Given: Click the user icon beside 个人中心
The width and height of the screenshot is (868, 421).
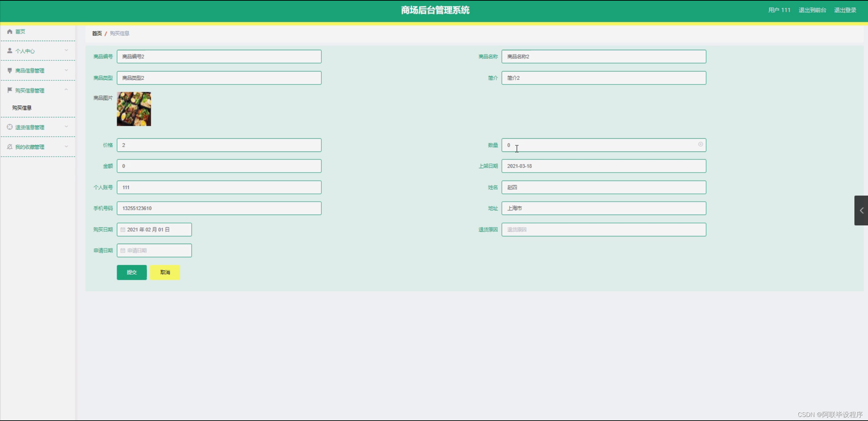Looking at the screenshot, I should (10, 51).
